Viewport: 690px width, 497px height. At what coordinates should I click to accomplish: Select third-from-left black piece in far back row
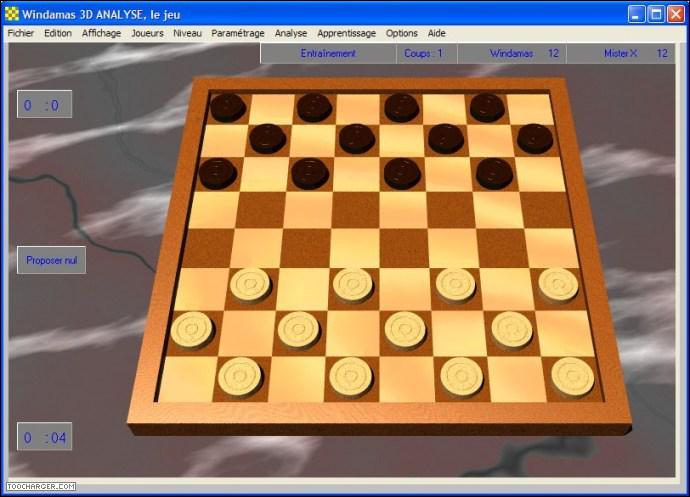pos(401,107)
